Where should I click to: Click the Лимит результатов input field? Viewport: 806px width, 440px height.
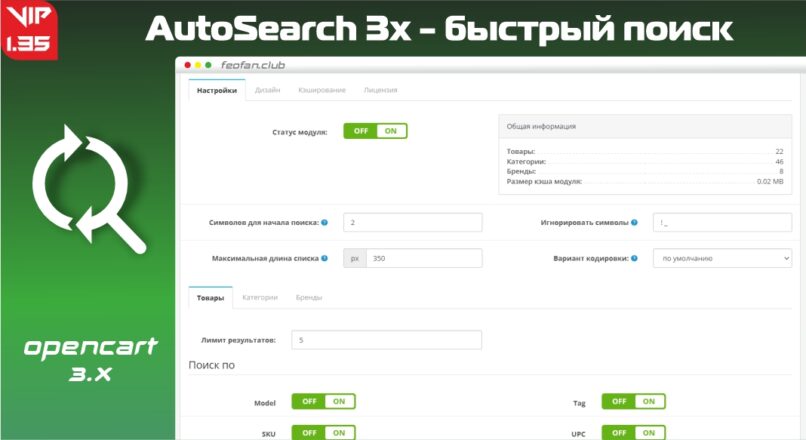coord(387,340)
